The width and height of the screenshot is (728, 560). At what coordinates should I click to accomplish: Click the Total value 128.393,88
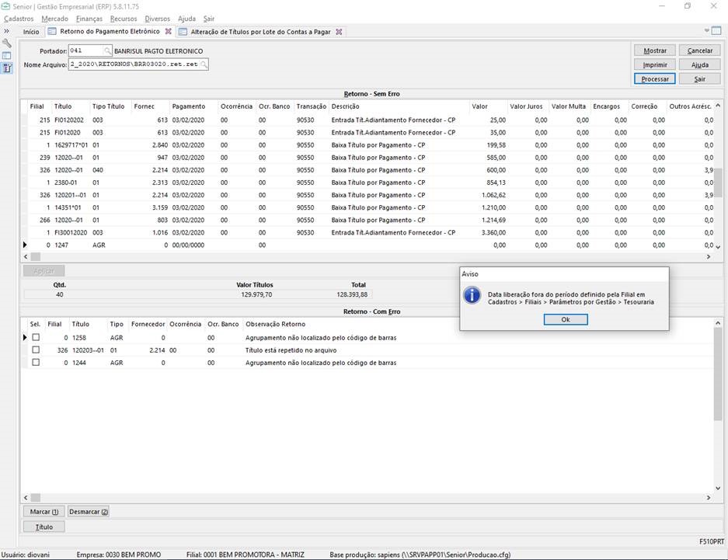point(352,294)
